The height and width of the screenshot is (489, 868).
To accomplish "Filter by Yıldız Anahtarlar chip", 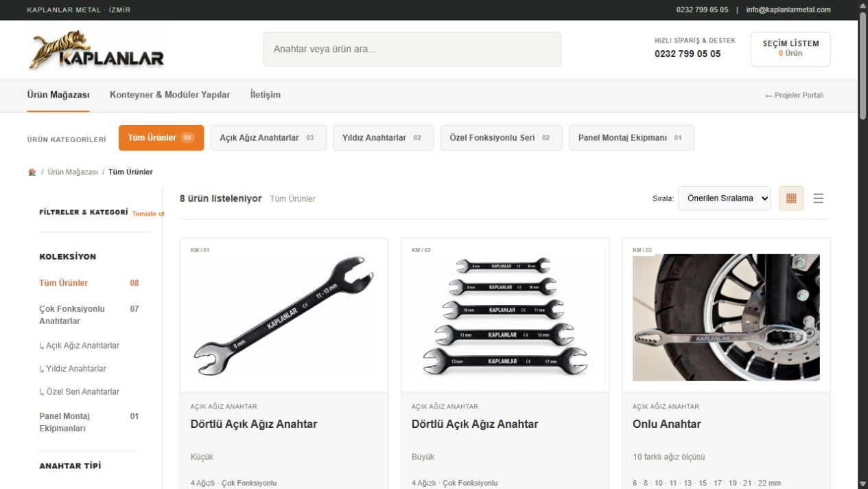I will (x=383, y=138).
